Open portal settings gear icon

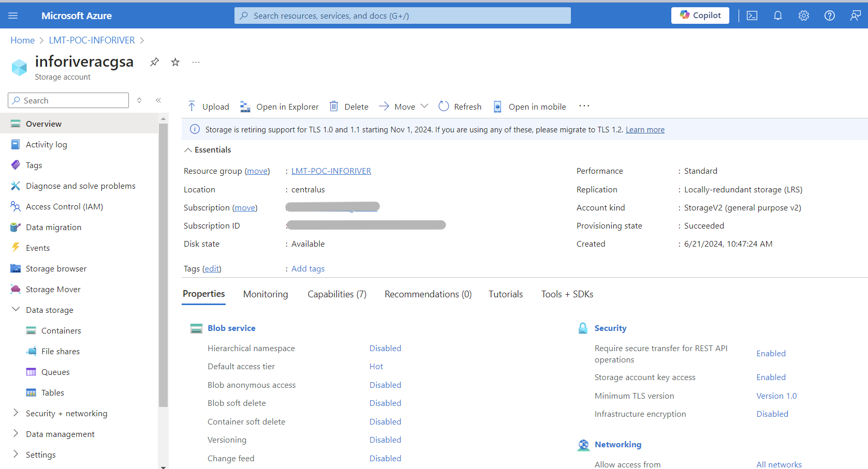point(803,16)
